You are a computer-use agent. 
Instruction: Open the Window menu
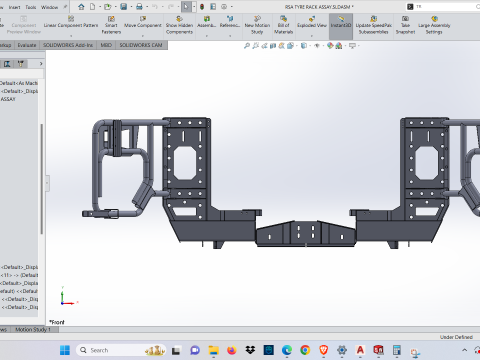tap(49, 7)
